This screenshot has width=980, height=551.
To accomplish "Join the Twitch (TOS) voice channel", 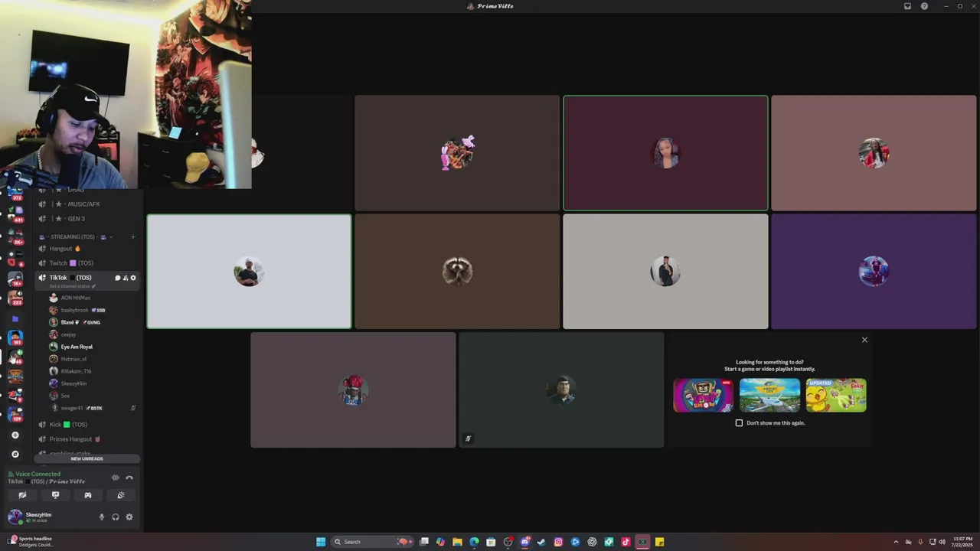I will point(88,263).
